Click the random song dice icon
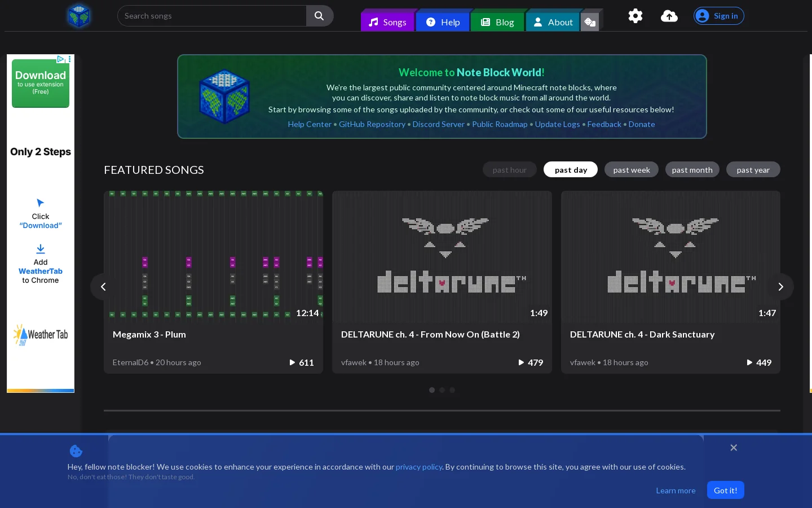 click(590, 22)
